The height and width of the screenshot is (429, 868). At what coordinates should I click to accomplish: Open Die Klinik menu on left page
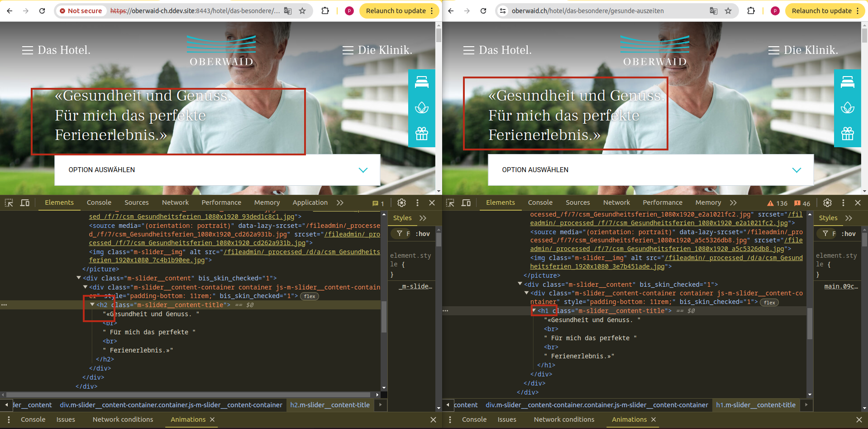377,50
